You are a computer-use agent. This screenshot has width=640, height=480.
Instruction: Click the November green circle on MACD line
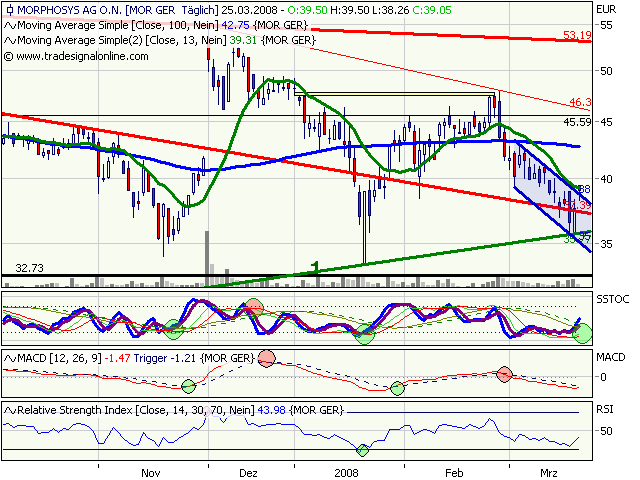pos(189,386)
